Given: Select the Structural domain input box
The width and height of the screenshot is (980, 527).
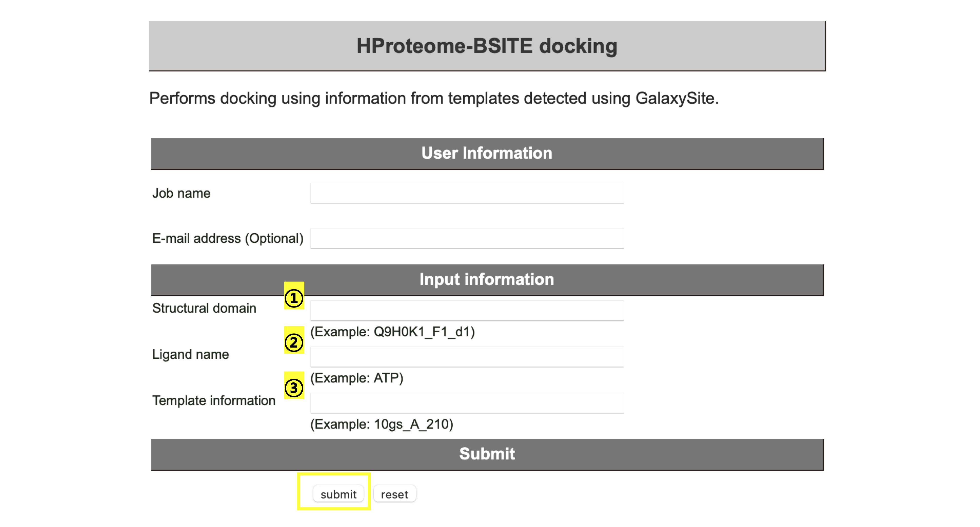Looking at the screenshot, I should (467, 311).
